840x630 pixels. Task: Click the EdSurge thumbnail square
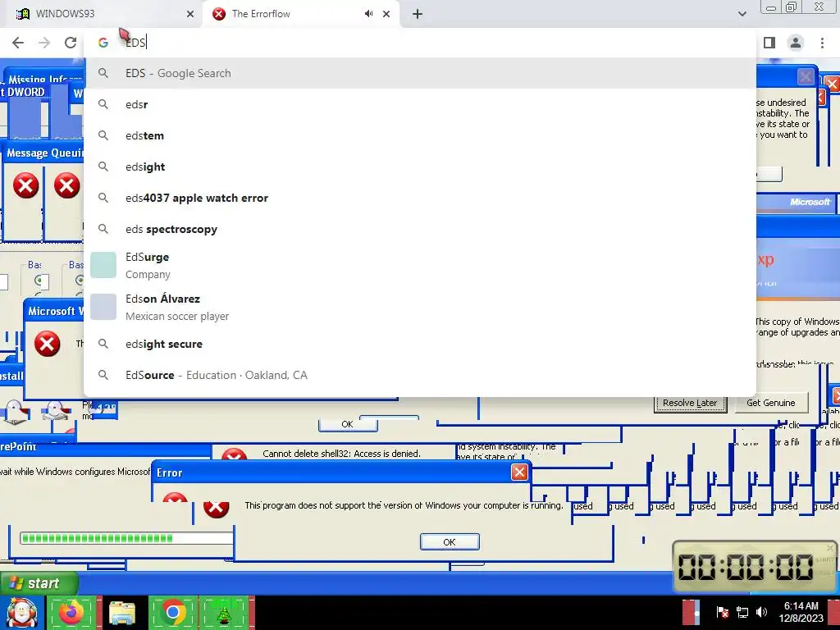coord(103,265)
